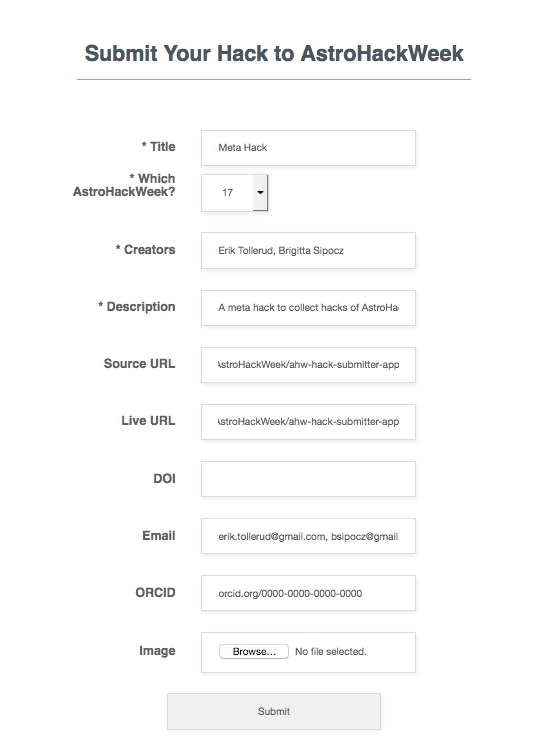Click inside the Source URL field
This screenshot has width=547, height=748.
(308, 365)
